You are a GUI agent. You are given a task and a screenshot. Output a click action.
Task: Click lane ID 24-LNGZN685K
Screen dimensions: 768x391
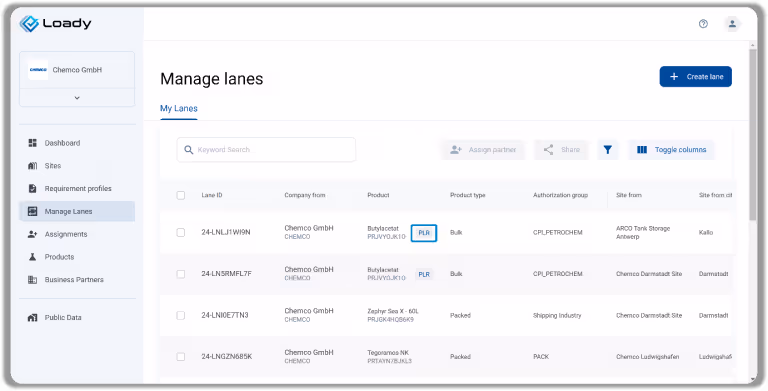227,357
